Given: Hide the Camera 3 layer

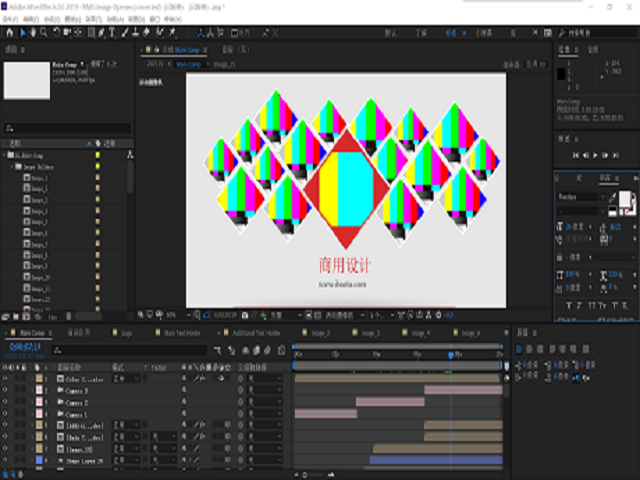Looking at the screenshot, I should tap(5, 390).
